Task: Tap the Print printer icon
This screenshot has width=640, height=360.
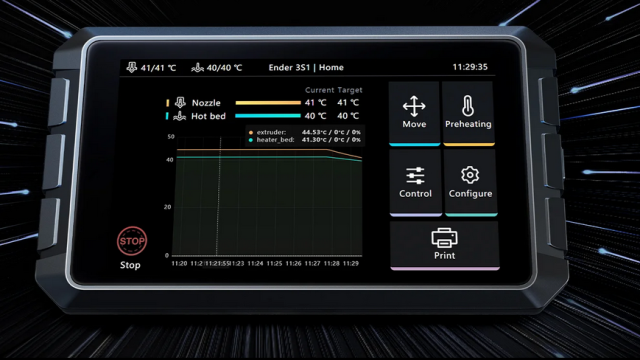Action: click(444, 238)
